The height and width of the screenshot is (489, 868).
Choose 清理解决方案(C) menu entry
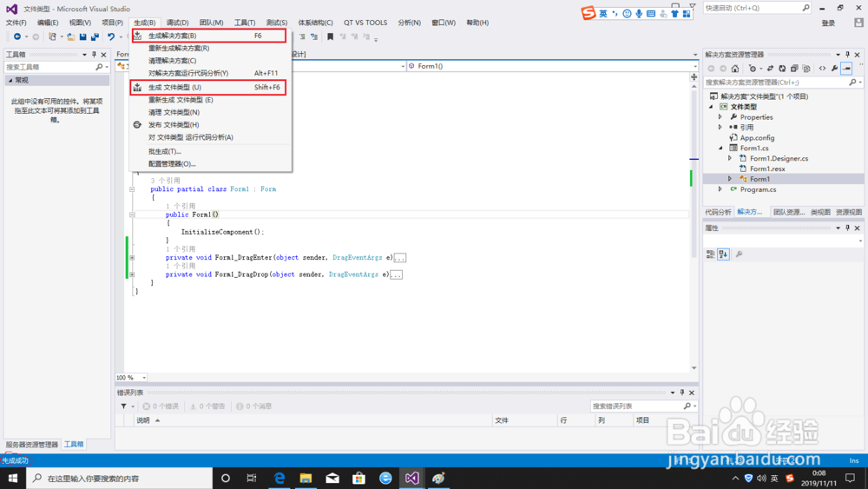tap(210, 60)
